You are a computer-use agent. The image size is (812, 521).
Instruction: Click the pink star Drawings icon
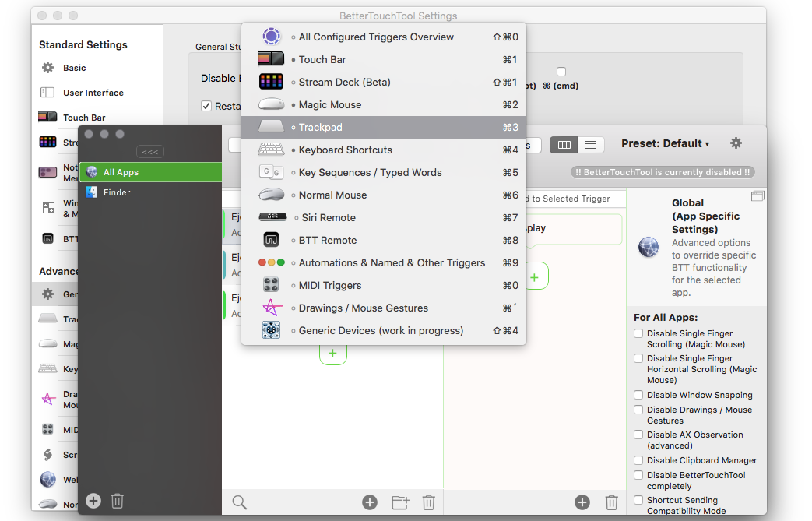(272, 308)
